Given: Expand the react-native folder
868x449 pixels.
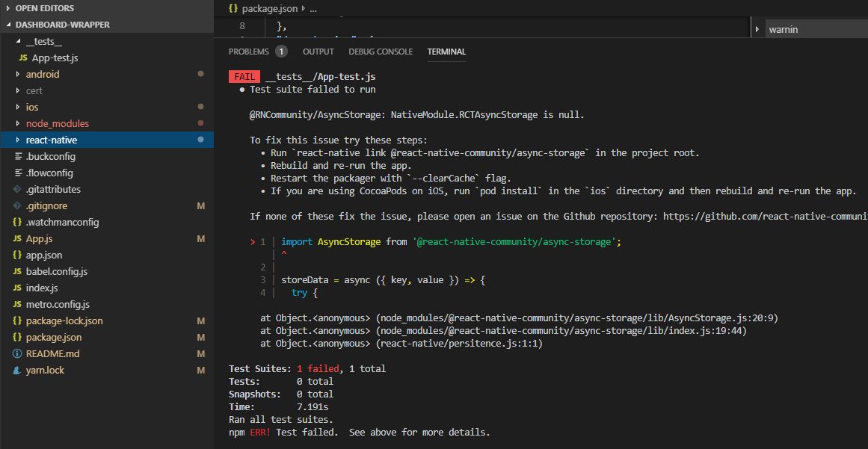Looking at the screenshot, I should [18, 140].
